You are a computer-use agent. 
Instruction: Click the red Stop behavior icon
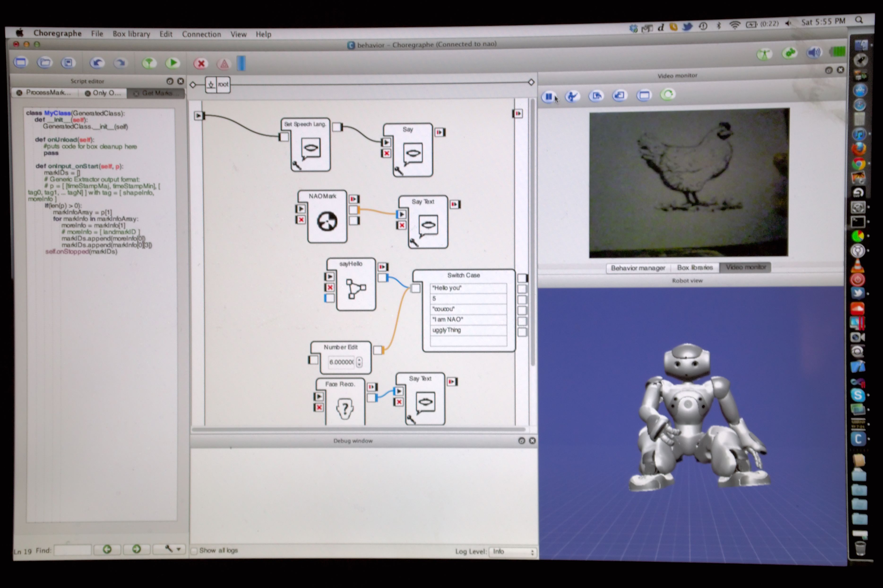pyautogui.click(x=201, y=63)
